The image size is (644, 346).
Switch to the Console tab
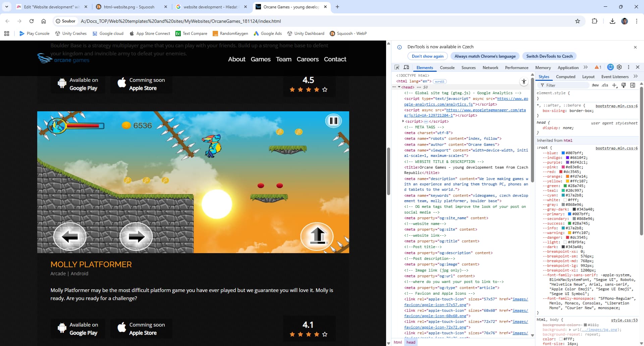tap(447, 67)
